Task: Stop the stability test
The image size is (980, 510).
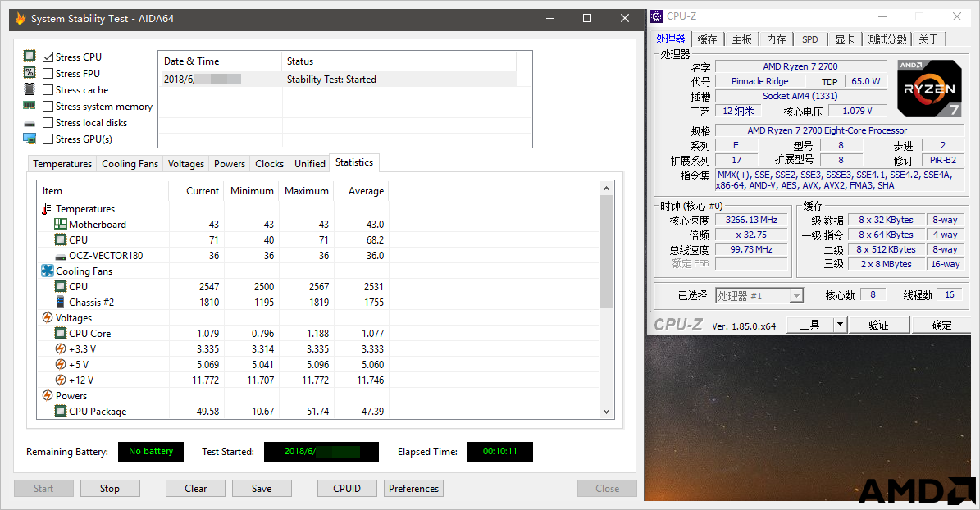Action: pos(110,489)
